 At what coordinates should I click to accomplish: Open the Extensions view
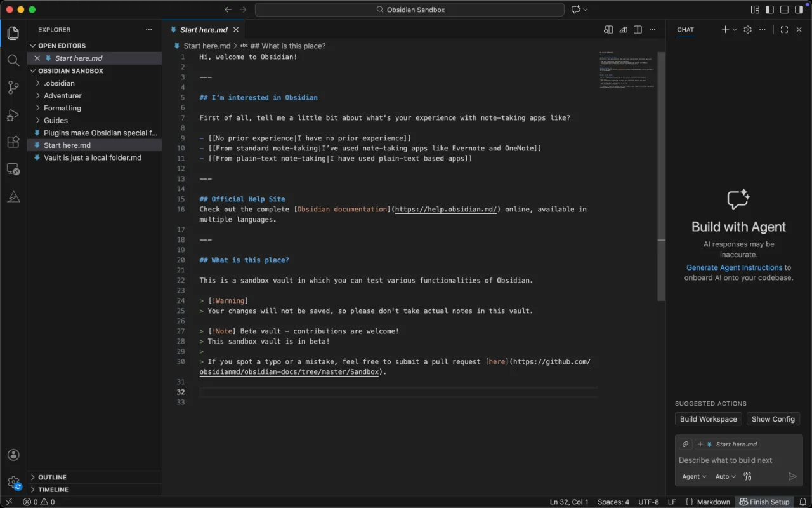(13, 142)
